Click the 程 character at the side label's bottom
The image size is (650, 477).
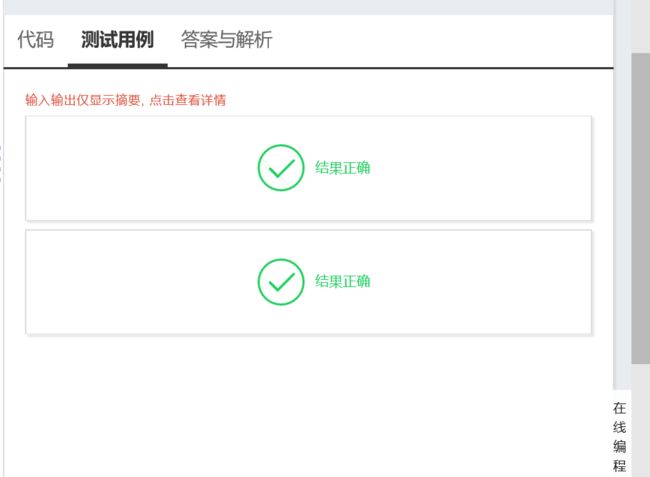coord(620,465)
